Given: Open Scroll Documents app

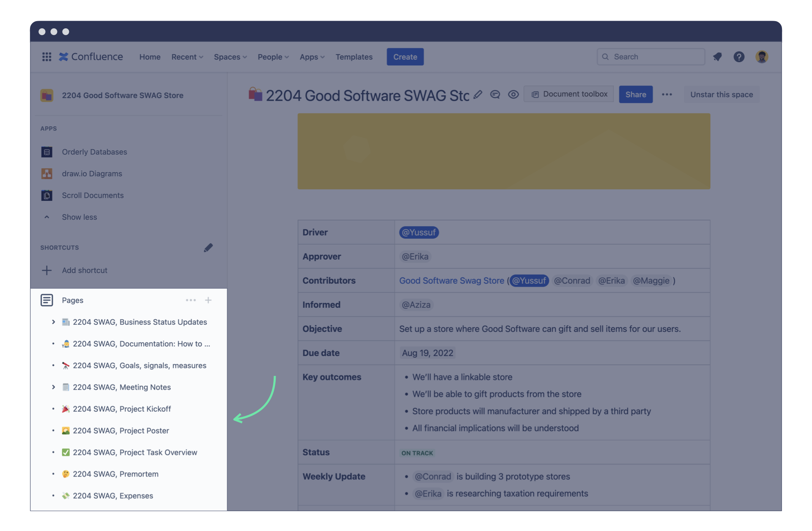Looking at the screenshot, I should tap(93, 195).
